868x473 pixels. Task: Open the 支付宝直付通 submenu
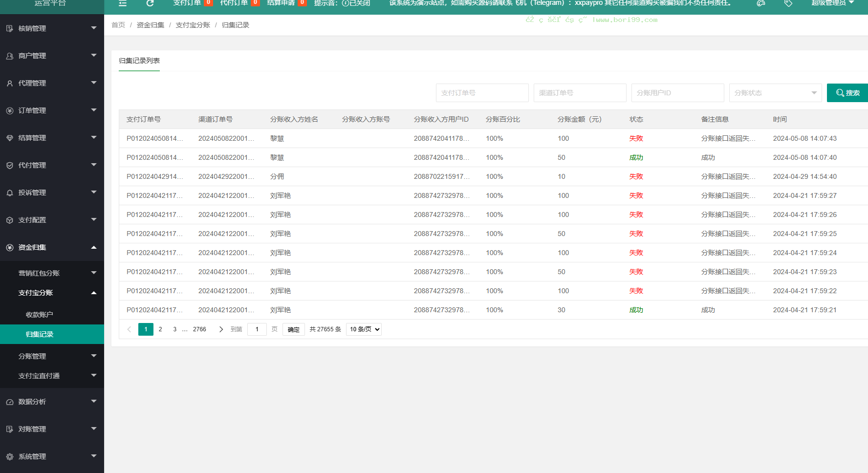(x=52, y=376)
